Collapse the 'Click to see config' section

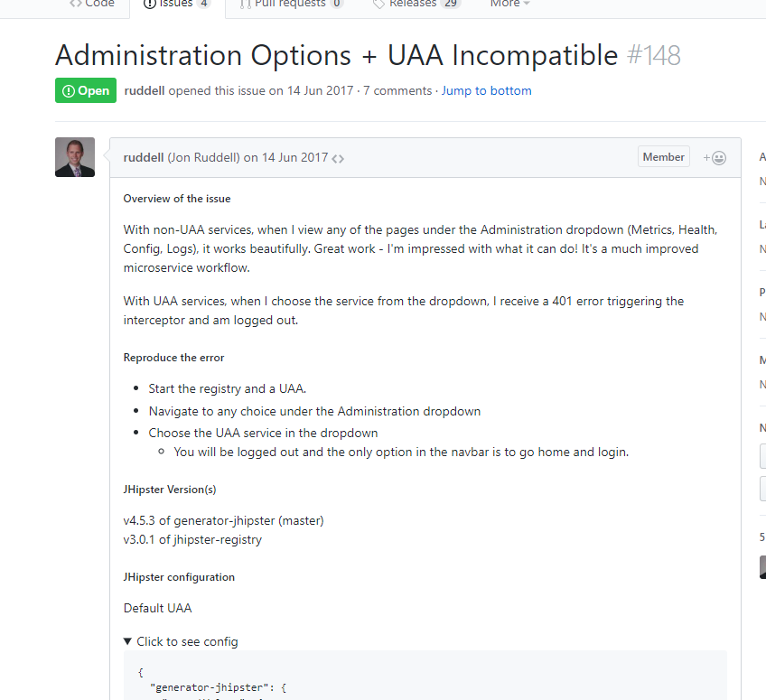coord(181,641)
